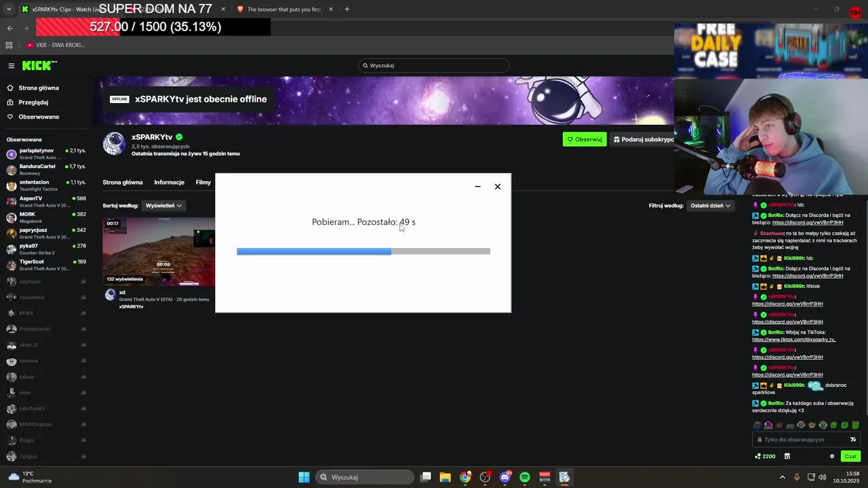This screenshot has height=488, width=868.
Task: Open AspenTV channel in followed list
Action: pos(46,201)
